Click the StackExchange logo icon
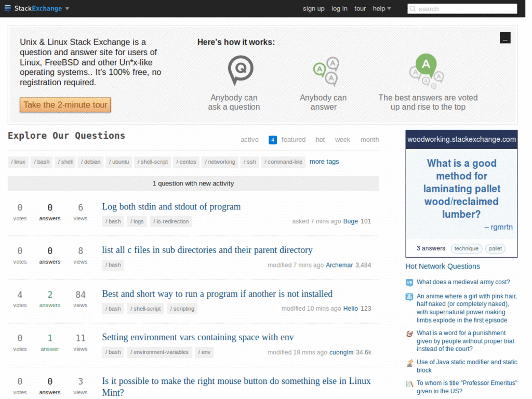 7,8
